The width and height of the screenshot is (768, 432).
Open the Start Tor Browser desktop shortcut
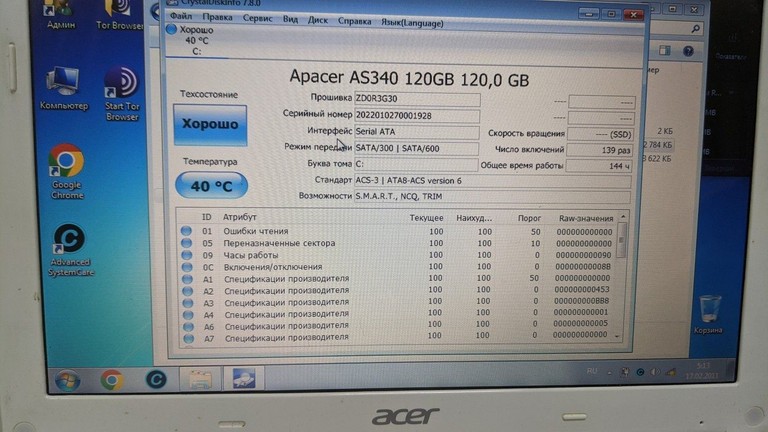tap(122, 94)
